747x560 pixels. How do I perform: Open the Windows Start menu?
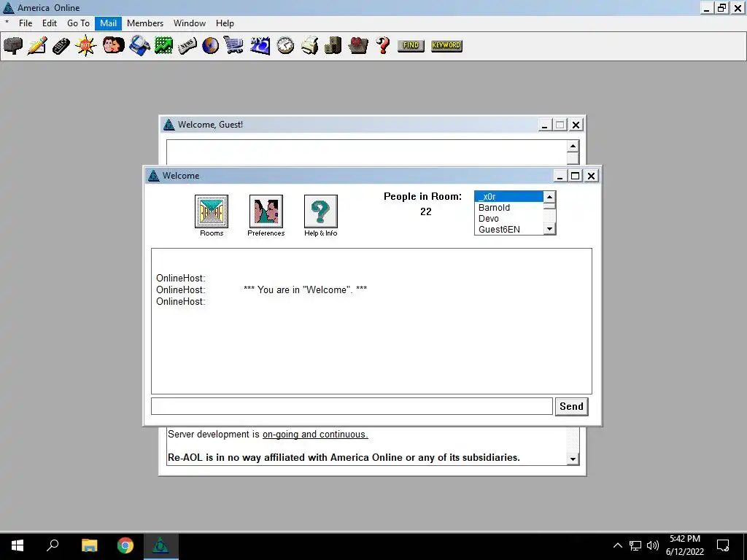(18, 545)
